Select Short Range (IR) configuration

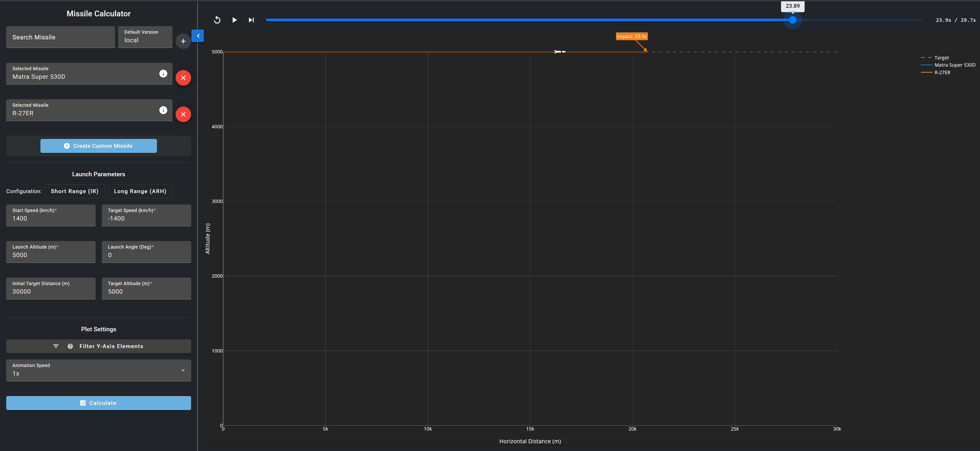(x=75, y=192)
